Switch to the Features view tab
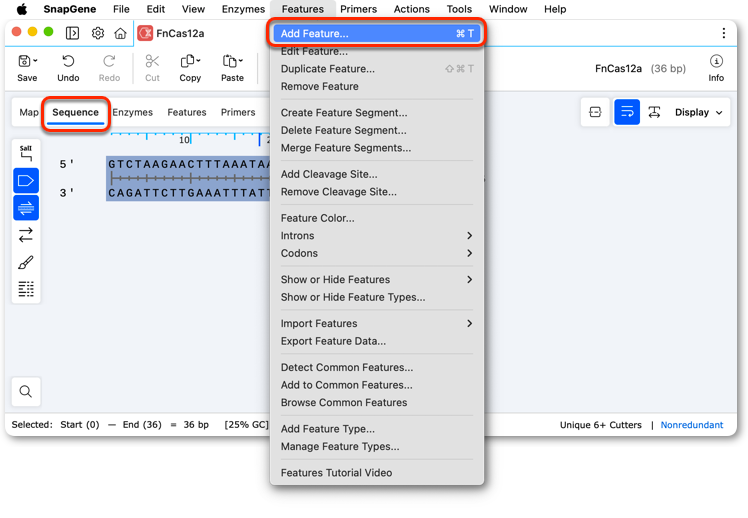The height and width of the screenshot is (518, 748). coord(187,113)
